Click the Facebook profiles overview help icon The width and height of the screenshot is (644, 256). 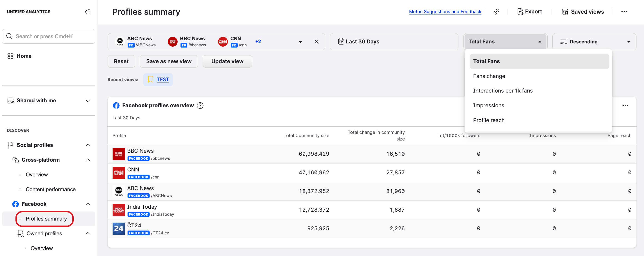pos(200,105)
